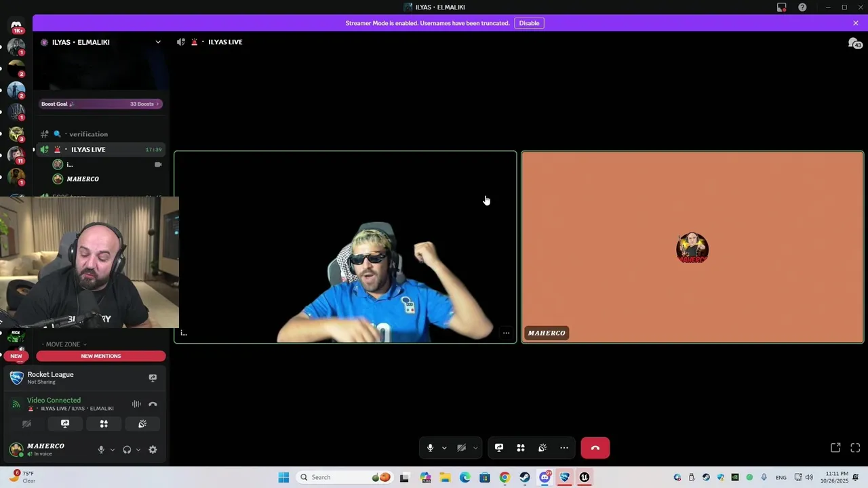This screenshot has width=868, height=488.
Task: Open File Explorer from taskbar
Action: coord(445,477)
